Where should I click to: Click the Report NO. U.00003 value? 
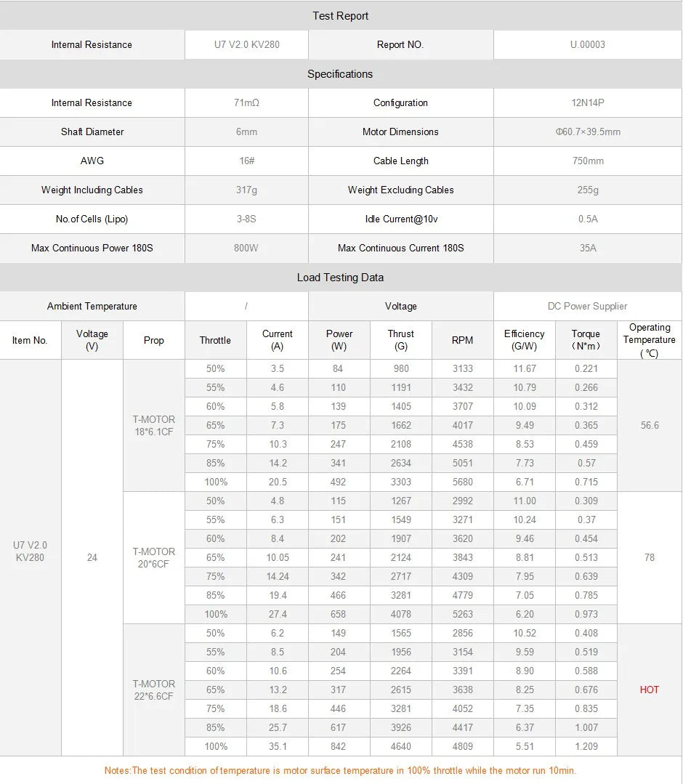point(587,44)
